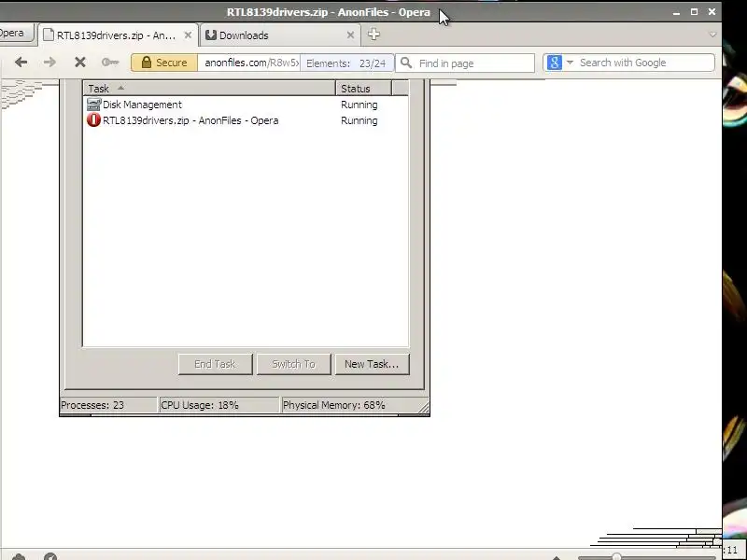Open the search engine dropdown arrow
Screen dimensions: 747x560
(570, 63)
